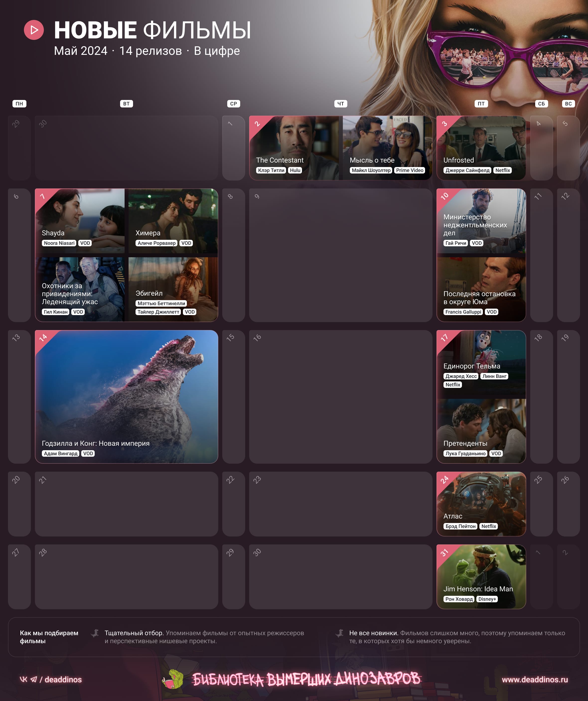The width and height of the screenshot is (588, 701).
Task: Click the Лука Гуаданьино director tag
Action: pos(465,453)
